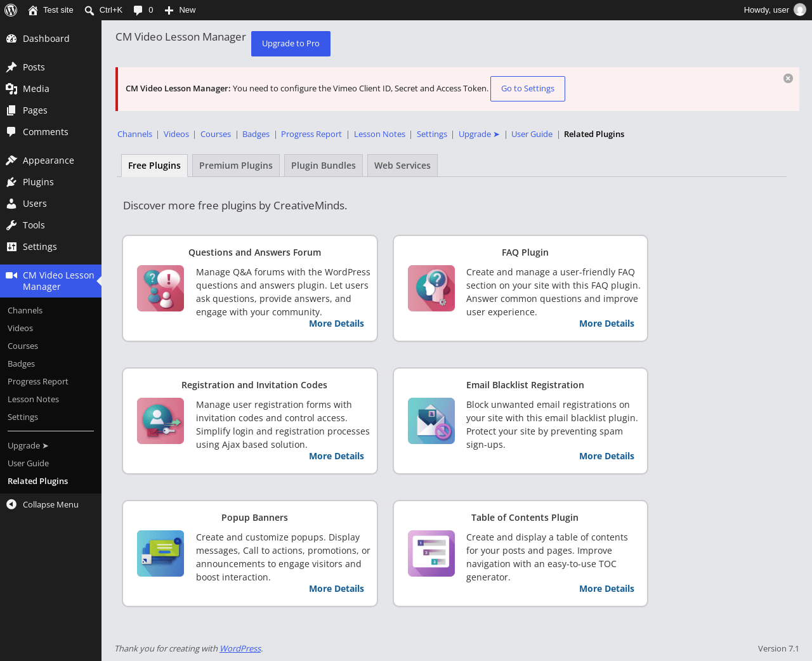Open More Details for Table of Contents Plugin
This screenshot has height=661, width=812.
[x=606, y=589]
